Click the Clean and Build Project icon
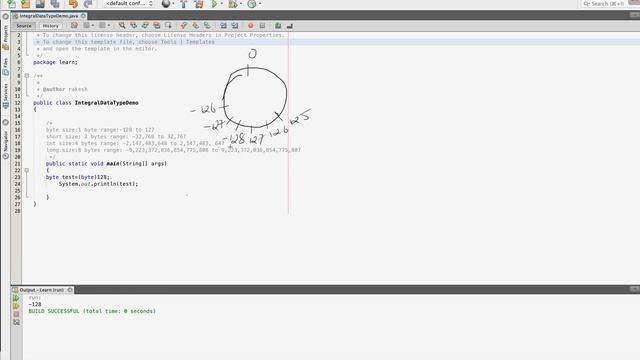 pos(199,4)
